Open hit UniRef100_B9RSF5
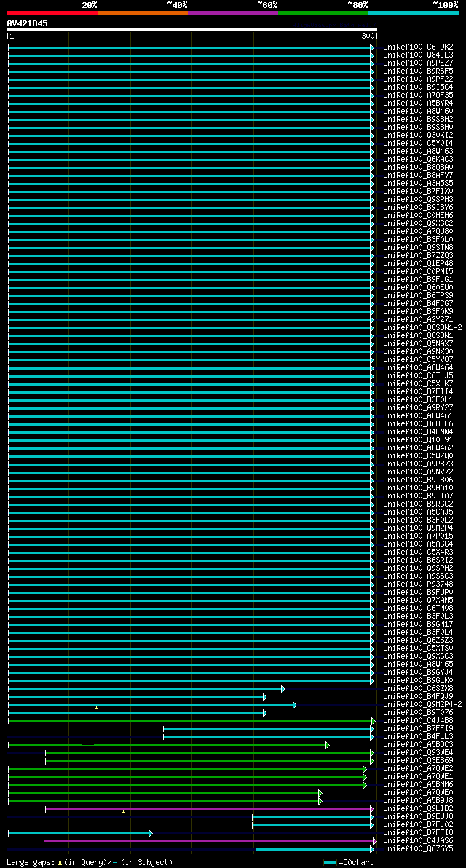The width and height of the screenshot is (466, 868). point(418,71)
